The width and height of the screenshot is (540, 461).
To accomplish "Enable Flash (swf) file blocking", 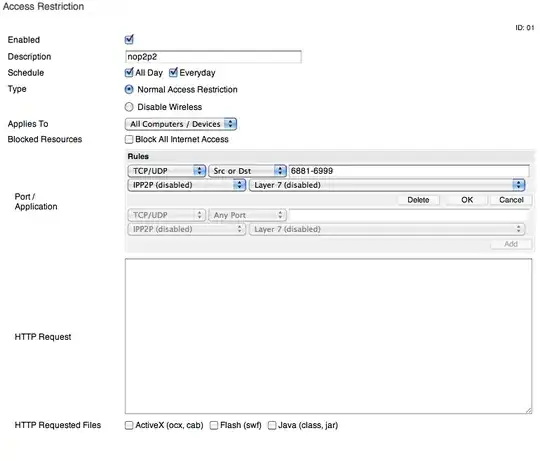I will point(214,425).
